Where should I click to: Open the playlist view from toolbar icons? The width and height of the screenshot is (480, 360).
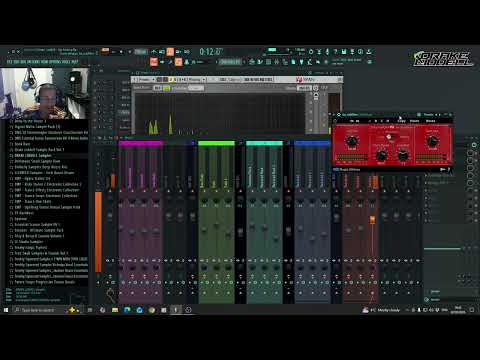(x=252, y=62)
